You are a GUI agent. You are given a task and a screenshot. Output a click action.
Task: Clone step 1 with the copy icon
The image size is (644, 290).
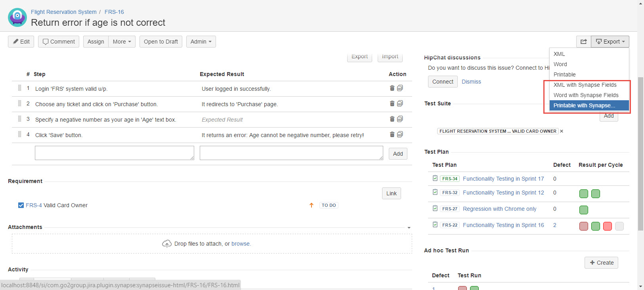click(400, 88)
